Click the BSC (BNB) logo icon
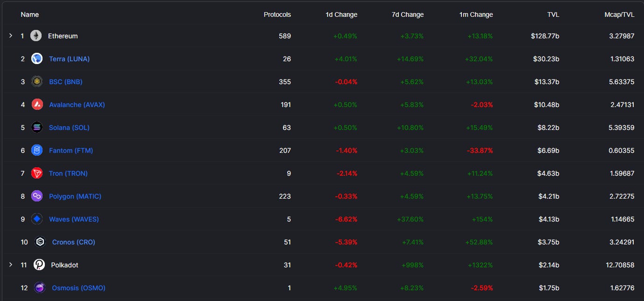 [37, 81]
